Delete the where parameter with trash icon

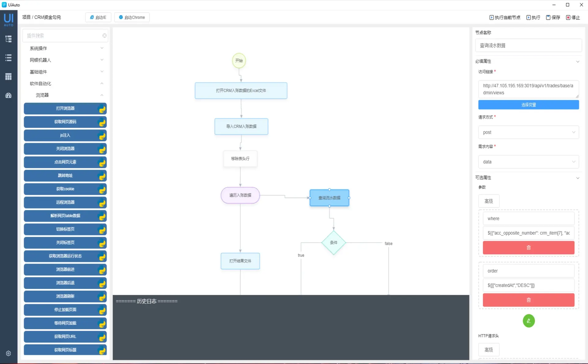click(528, 247)
